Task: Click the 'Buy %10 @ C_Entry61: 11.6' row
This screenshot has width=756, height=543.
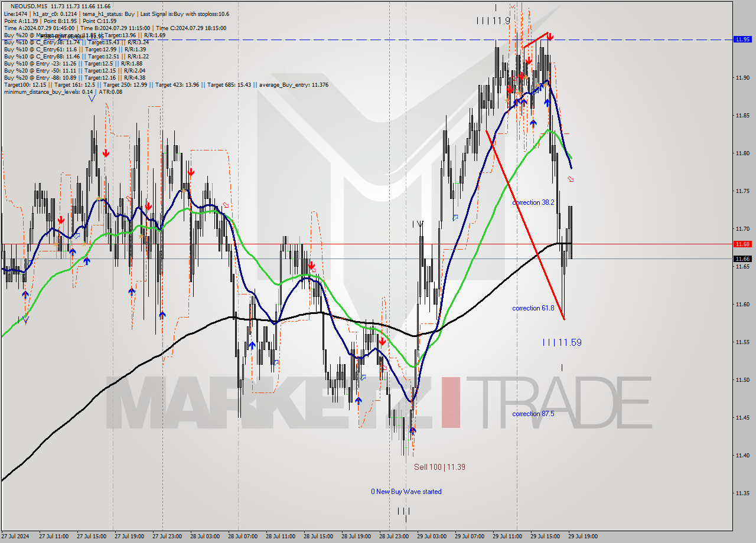Action: click(x=74, y=49)
